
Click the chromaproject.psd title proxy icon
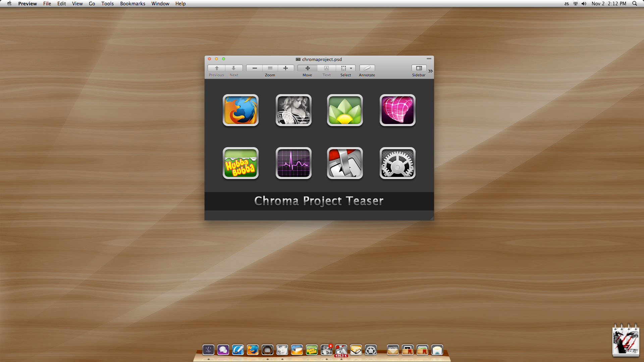click(x=298, y=59)
